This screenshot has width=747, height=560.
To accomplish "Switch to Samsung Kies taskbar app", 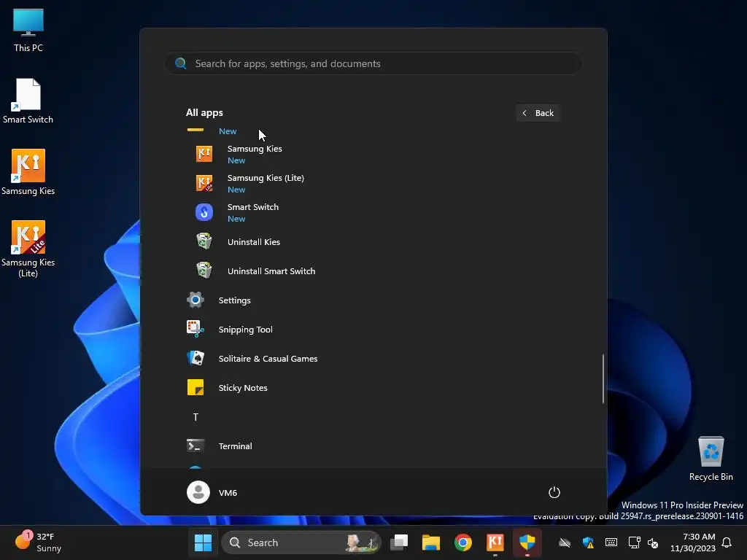I will 495,542.
